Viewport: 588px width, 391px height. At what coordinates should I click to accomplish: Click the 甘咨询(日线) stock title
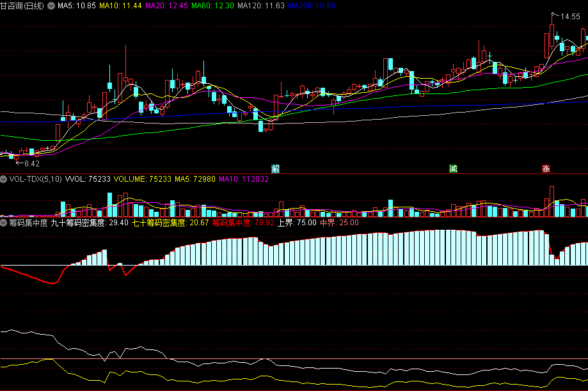click(x=22, y=6)
